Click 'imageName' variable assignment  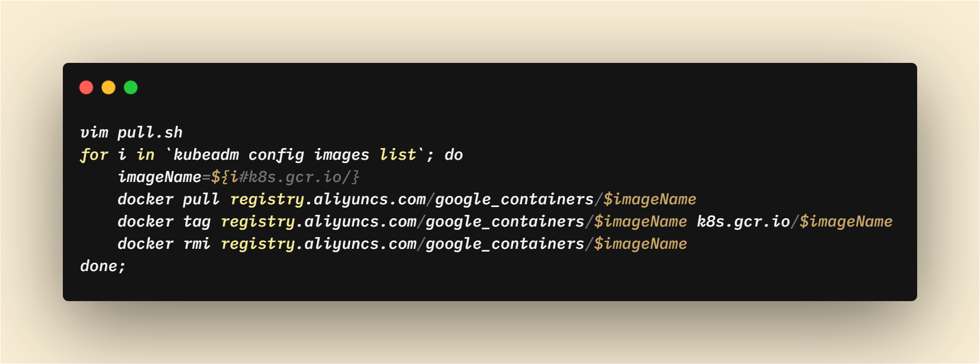pos(160,177)
